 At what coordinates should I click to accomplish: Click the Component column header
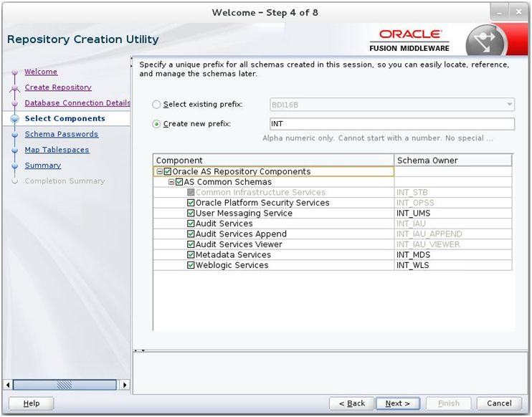(x=273, y=160)
